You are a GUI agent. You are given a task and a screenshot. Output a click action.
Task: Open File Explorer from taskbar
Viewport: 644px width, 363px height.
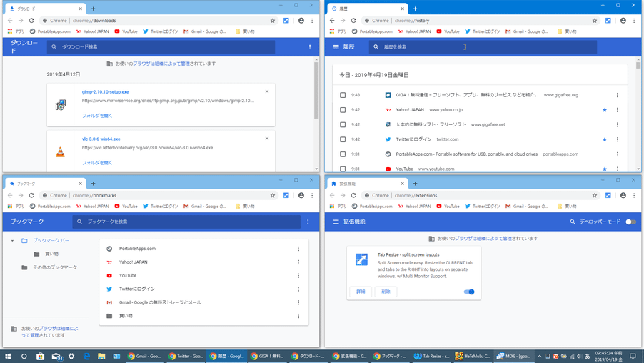[101, 356]
